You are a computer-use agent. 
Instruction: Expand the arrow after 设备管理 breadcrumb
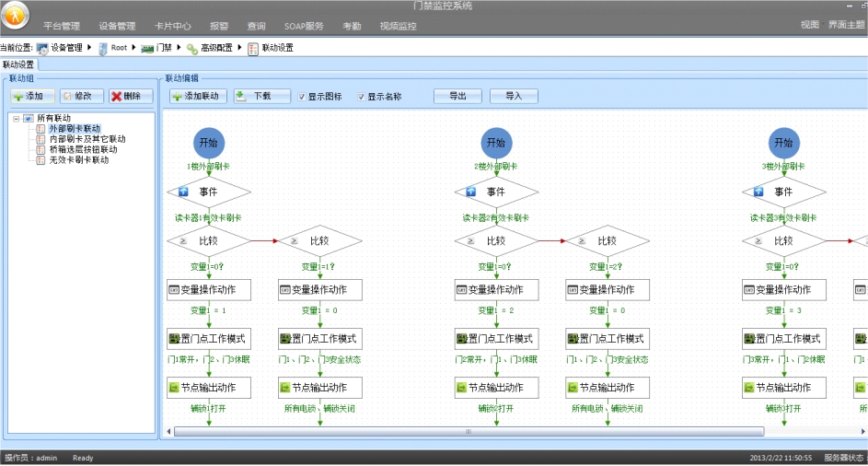[89, 48]
